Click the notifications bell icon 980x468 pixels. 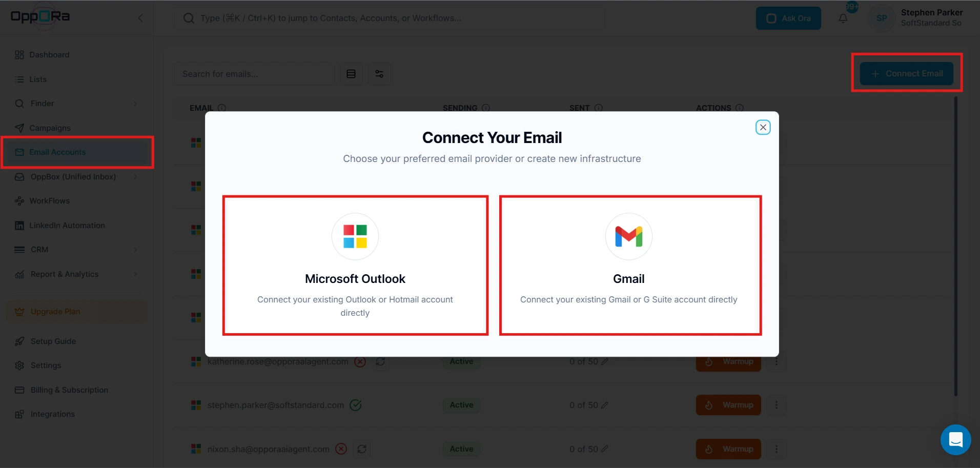843,18
